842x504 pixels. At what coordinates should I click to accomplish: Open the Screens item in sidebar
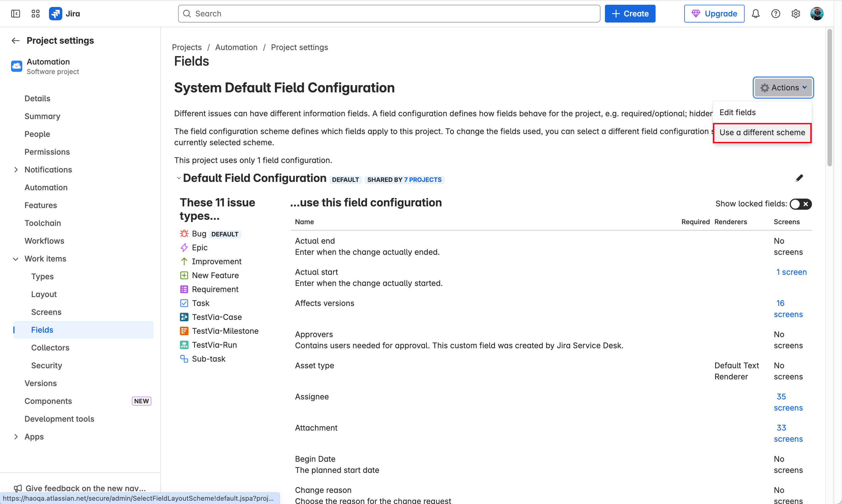pyautogui.click(x=46, y=312)
